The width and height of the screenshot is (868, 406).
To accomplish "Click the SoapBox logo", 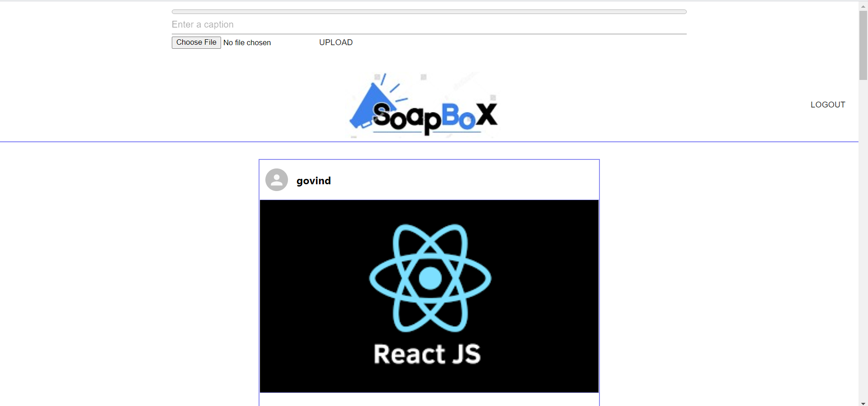I will click(x=424, y=104).
